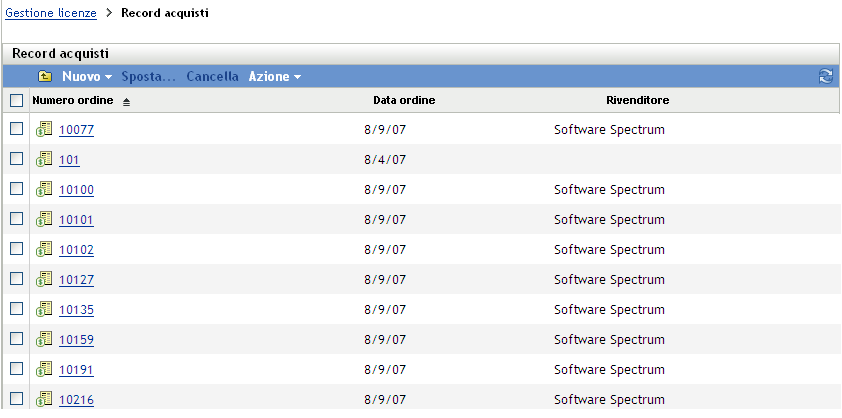Click the record icon beside order 10100
Image resolution: width=842 pixels, height=418 pixels.
(x=44, y=189)
